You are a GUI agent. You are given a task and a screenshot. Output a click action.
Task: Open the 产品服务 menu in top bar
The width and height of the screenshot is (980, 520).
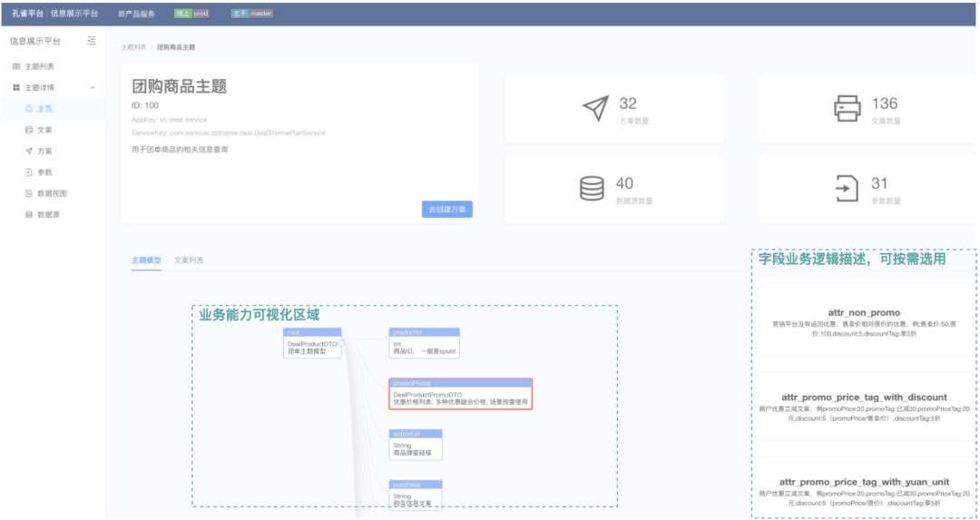click(x=136, y=15)
